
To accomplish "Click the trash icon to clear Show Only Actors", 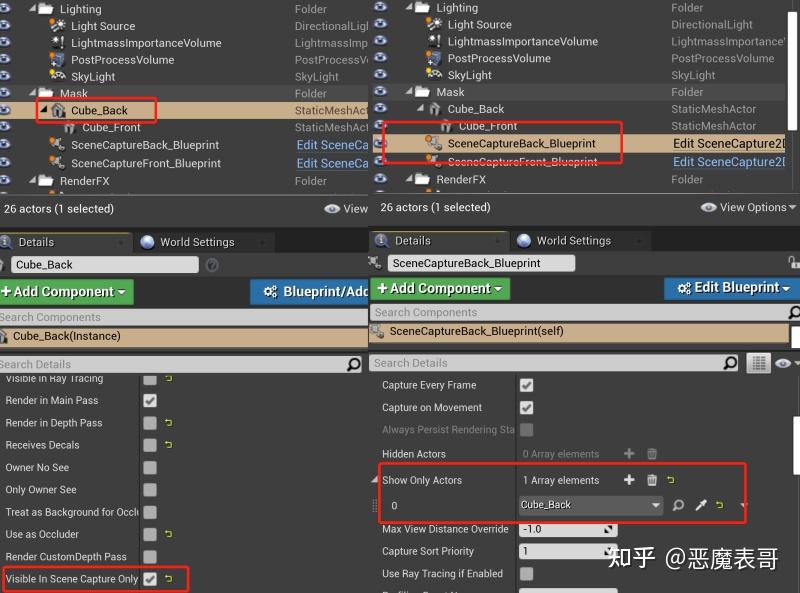I will (651, 479).
